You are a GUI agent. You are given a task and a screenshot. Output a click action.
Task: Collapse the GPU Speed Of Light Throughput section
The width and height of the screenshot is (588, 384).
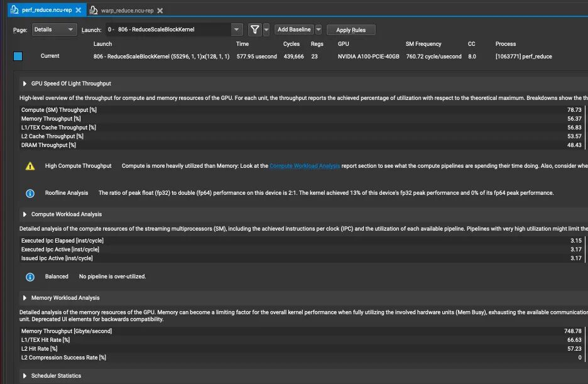(x=24, y=84)
